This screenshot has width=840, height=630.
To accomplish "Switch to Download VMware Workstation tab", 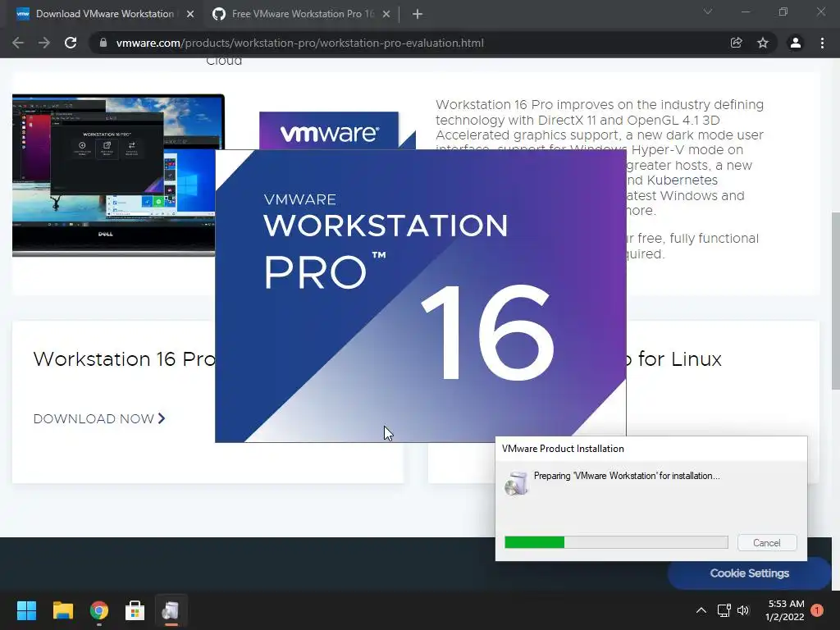I will (x=104, y=14).
